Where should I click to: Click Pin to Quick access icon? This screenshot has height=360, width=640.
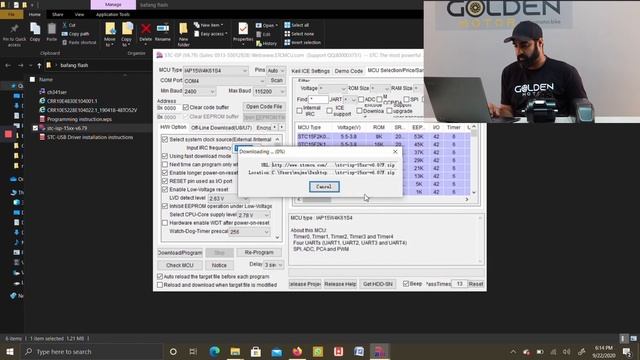click(14, 29)
